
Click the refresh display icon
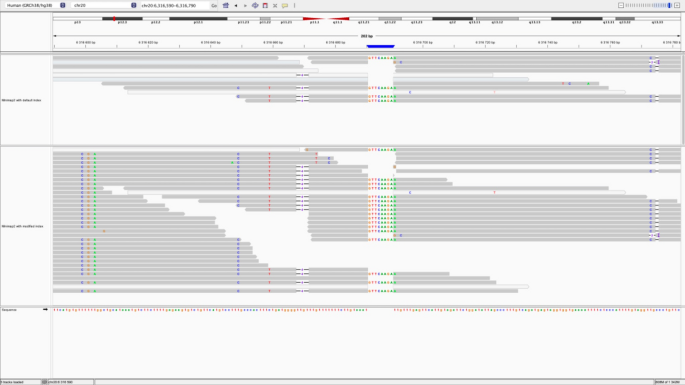(255, 6)
